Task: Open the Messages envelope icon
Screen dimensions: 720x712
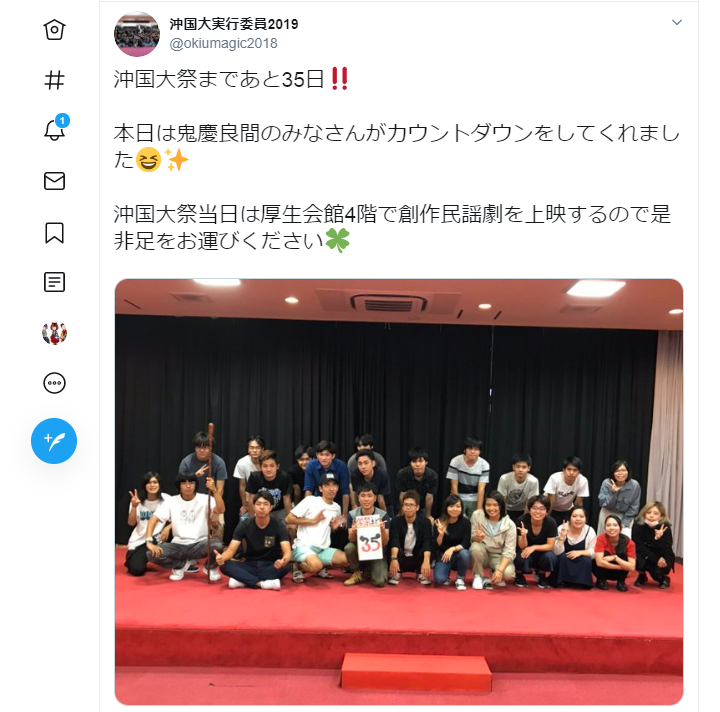Action: (54, 181)
